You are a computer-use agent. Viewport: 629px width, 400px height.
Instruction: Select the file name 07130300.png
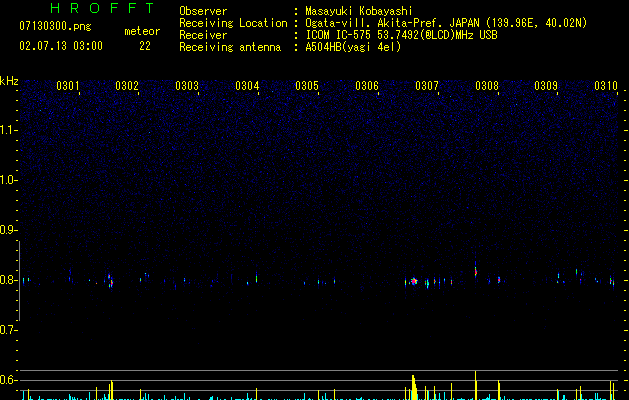[55, 27]
